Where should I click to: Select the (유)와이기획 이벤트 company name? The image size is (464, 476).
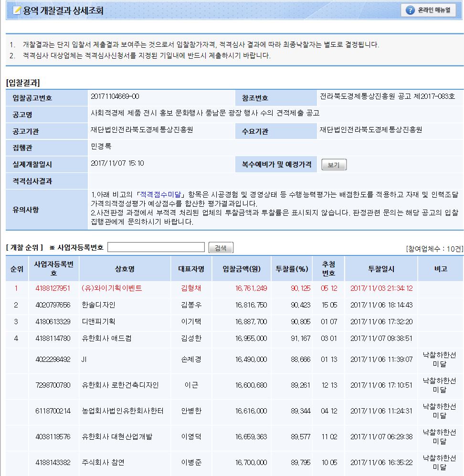pyautogui.click(x=112, y=288)
